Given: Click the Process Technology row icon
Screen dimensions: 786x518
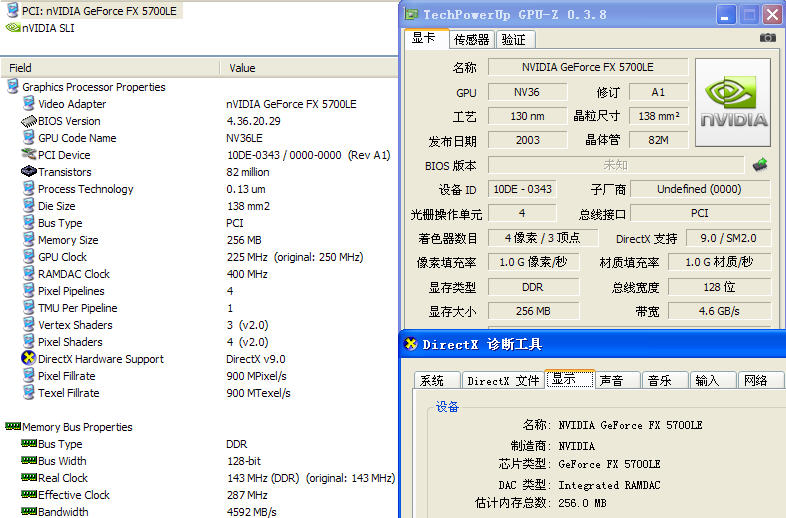Looking at the screenshot, I should click(29, 189).
